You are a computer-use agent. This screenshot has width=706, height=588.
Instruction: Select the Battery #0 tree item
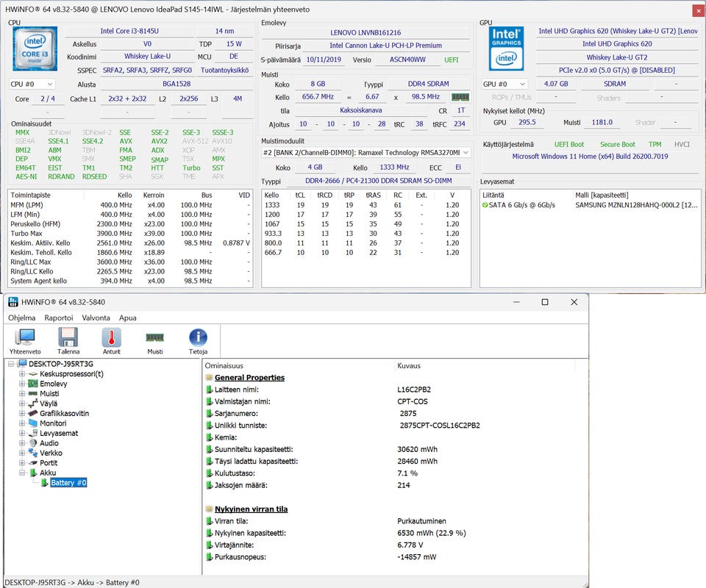[x=68, y=483]
